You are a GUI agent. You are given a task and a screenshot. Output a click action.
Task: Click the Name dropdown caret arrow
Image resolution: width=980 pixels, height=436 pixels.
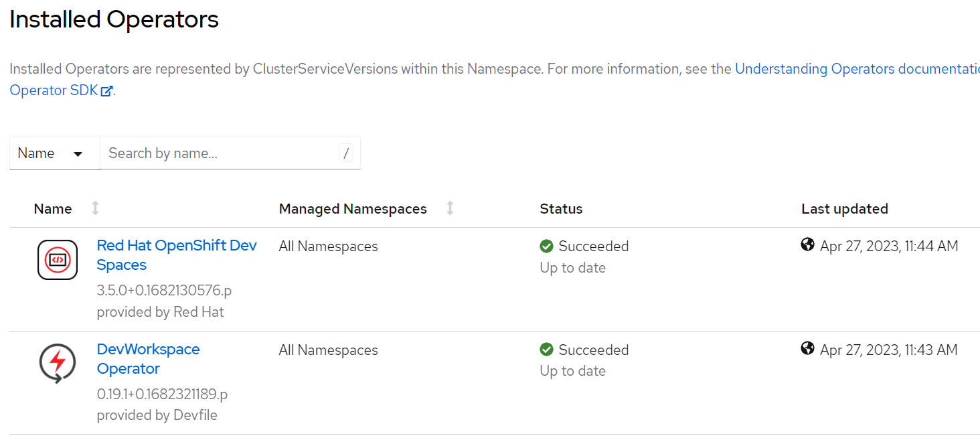[x=78, y=154]
